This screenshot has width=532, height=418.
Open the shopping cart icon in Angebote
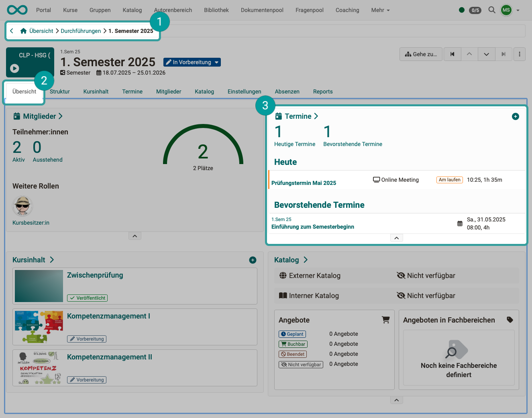pos(386,320)
